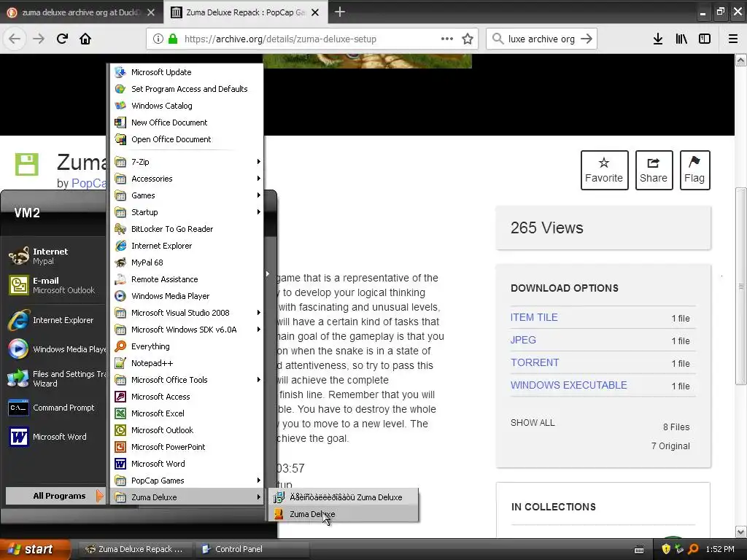Click Open Office Document icon
The height and width of the screenshot is (560, 747).
pyautogui.click(x=120, y=139)
